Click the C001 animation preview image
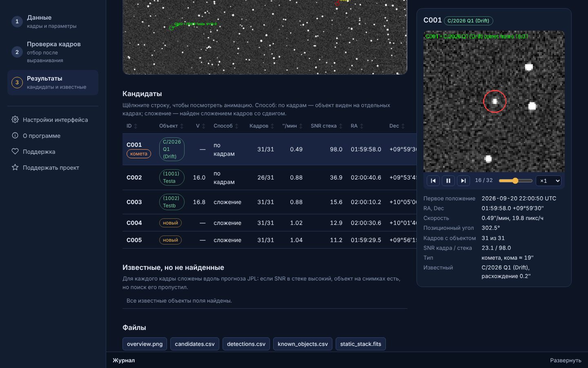588x368 pixels. click(x=494, y=101)
